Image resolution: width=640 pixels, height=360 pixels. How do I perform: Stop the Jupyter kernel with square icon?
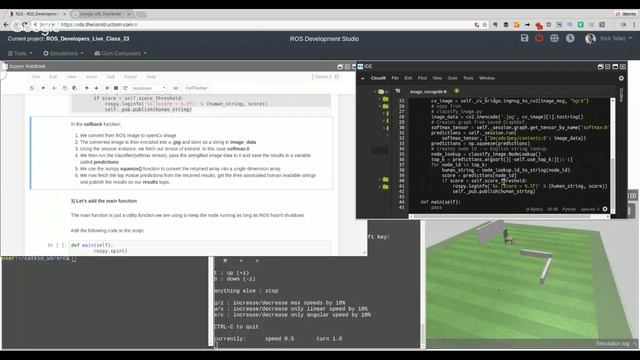[116, 88]
